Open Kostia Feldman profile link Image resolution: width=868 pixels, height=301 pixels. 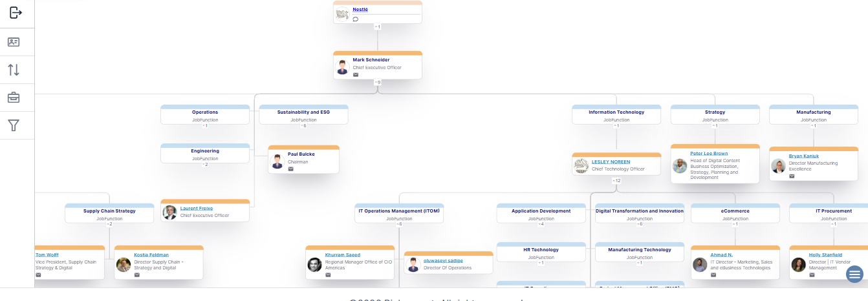click(x=151, y=254)
